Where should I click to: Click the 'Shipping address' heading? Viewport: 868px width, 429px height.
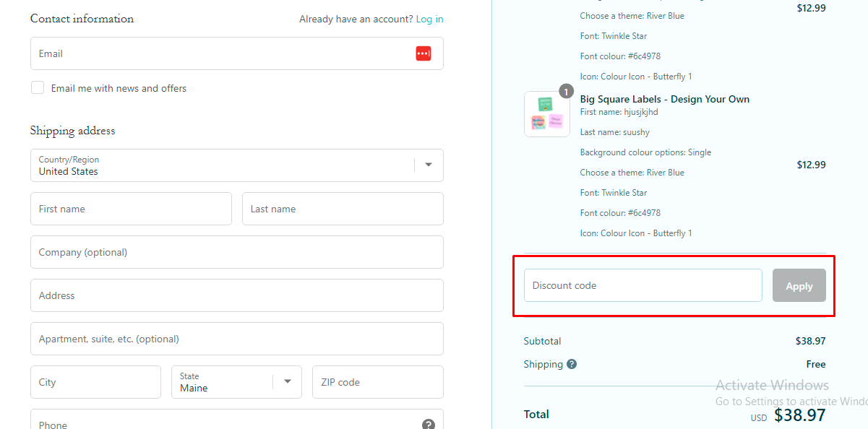(x=72, y=131)
